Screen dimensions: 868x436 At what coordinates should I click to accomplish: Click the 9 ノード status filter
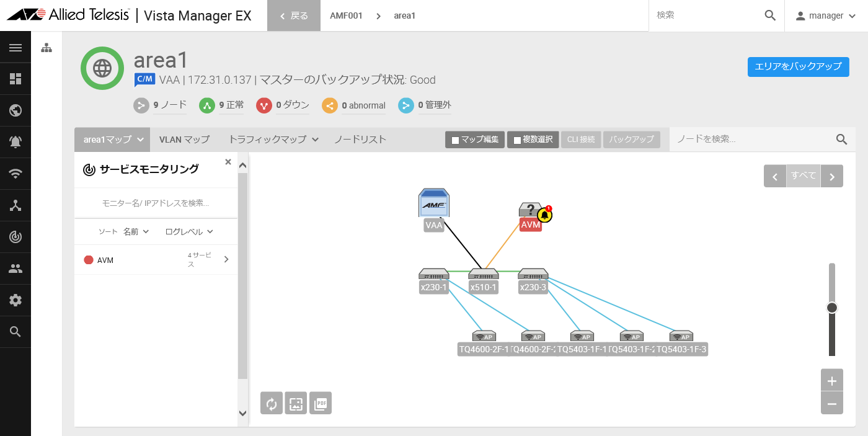tap(160, 105)
